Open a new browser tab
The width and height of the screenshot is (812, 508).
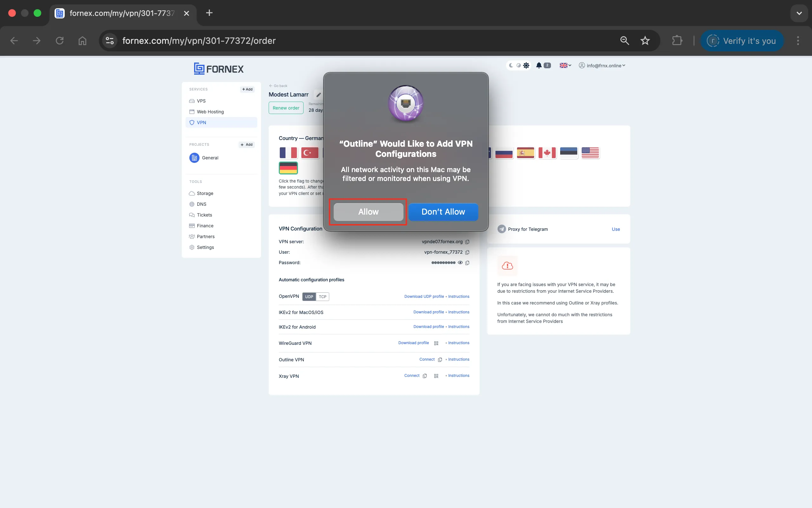pos(209,13)
